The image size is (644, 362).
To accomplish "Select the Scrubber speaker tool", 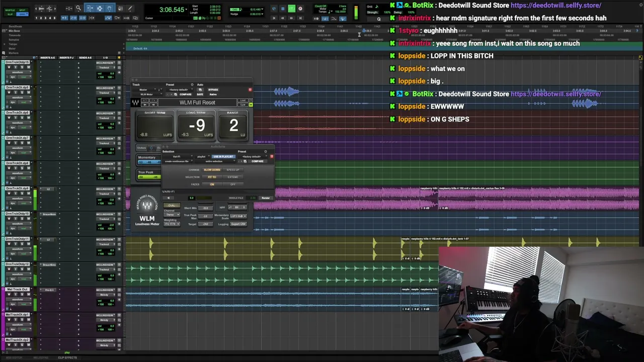I will 120,8.
